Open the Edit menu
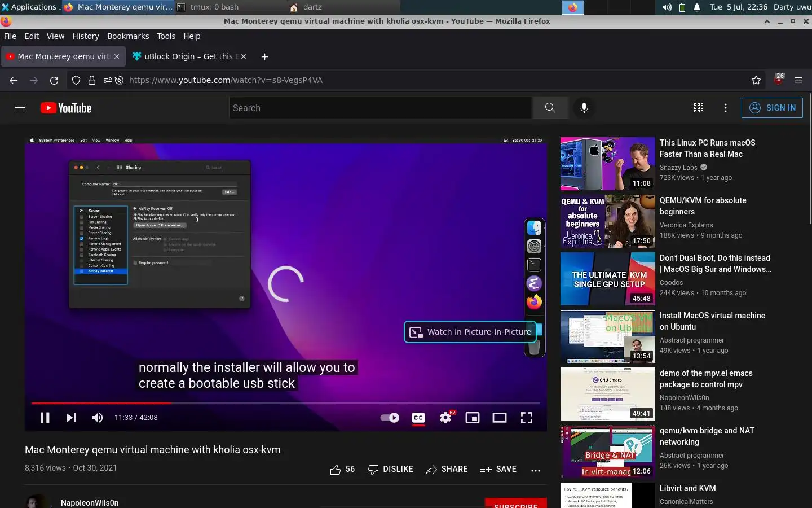The image size is (812, 508). 32,36
